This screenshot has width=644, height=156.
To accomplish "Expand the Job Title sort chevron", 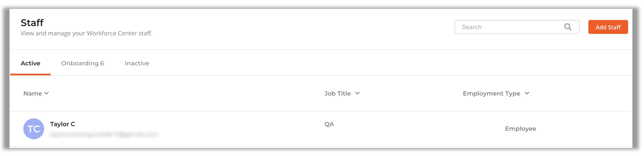I will (357, 93).
